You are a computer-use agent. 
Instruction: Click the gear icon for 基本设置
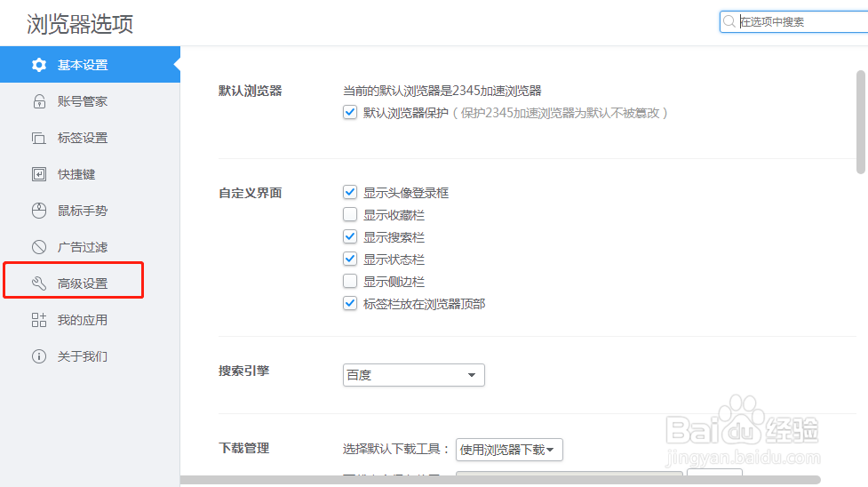tap(39, 65)
